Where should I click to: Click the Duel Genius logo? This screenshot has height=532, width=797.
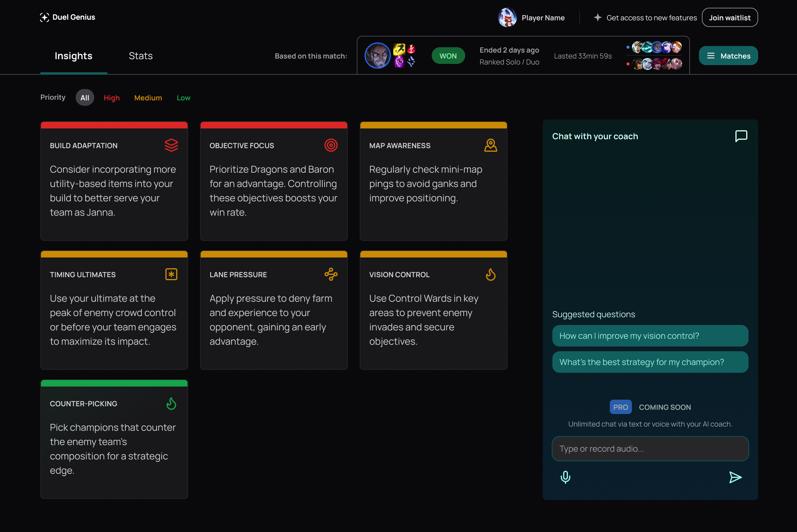(x=67, y=17)
